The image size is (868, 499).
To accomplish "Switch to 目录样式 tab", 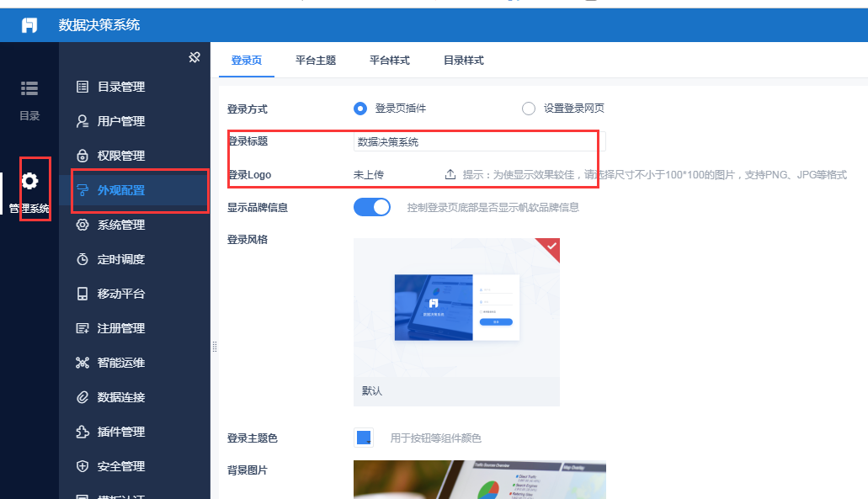I will (x=464, y=61).
